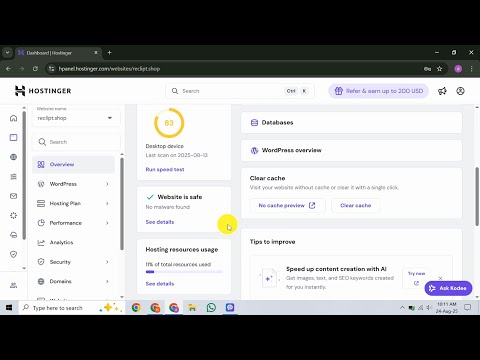Click the main page vertical scrollbar
This screenshot has height=360, width=480.
tap(477, 197)
